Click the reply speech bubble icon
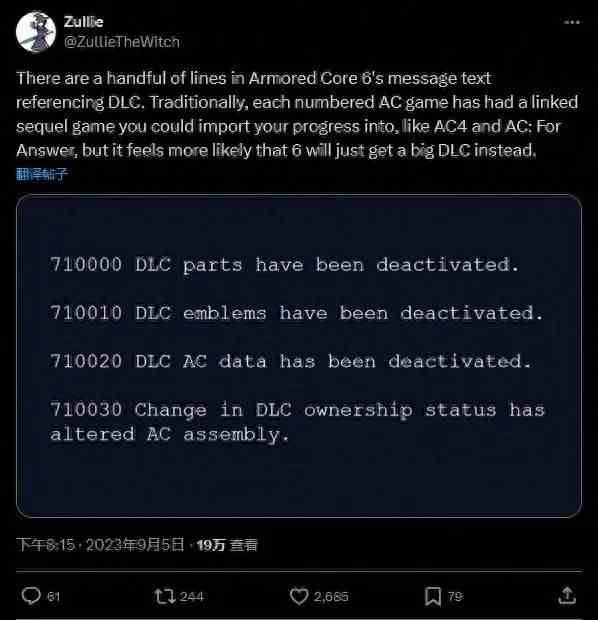The width and height of the screenshot is (598, 620). (x=31, y=596)
